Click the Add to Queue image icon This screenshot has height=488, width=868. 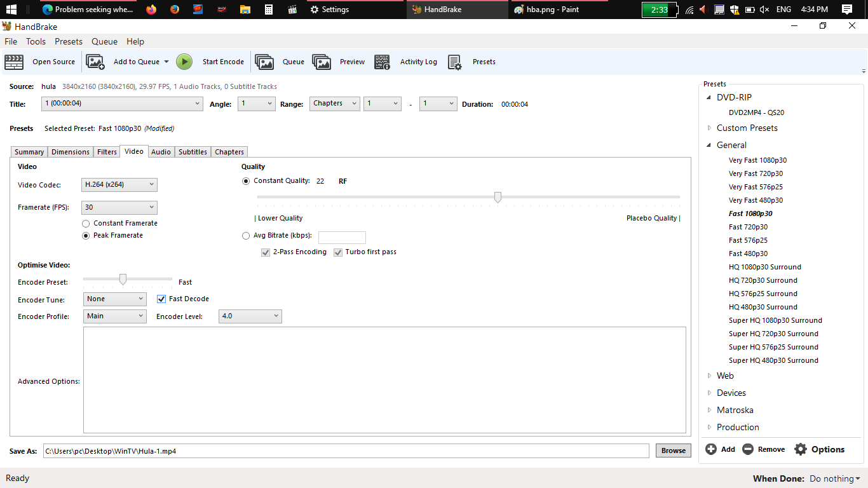pyautogui.click(x=95, y=62)
